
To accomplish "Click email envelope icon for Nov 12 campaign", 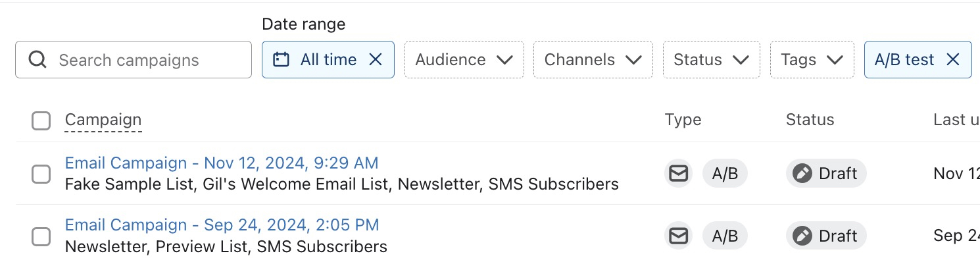I will 678,173.
